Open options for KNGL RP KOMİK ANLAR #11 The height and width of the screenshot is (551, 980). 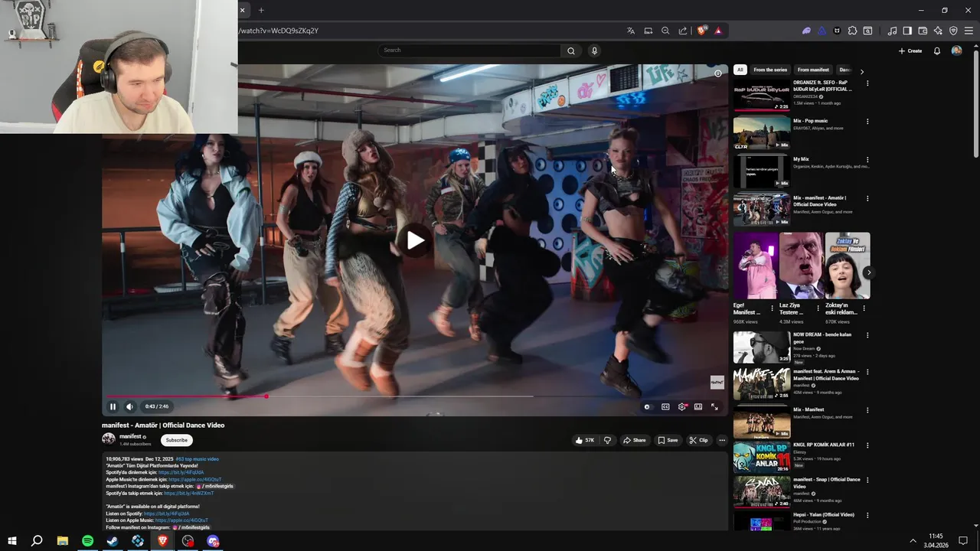tap(867, 445)
